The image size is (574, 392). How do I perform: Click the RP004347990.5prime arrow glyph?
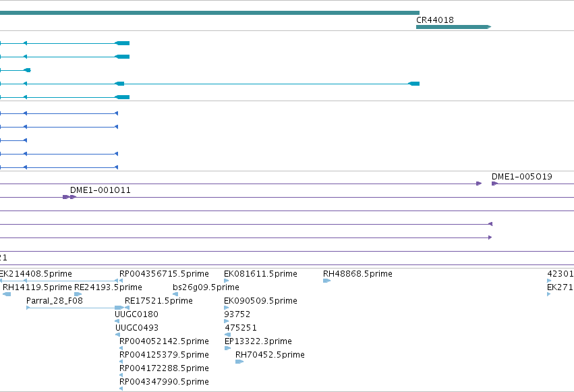click(x=121, y=389)
